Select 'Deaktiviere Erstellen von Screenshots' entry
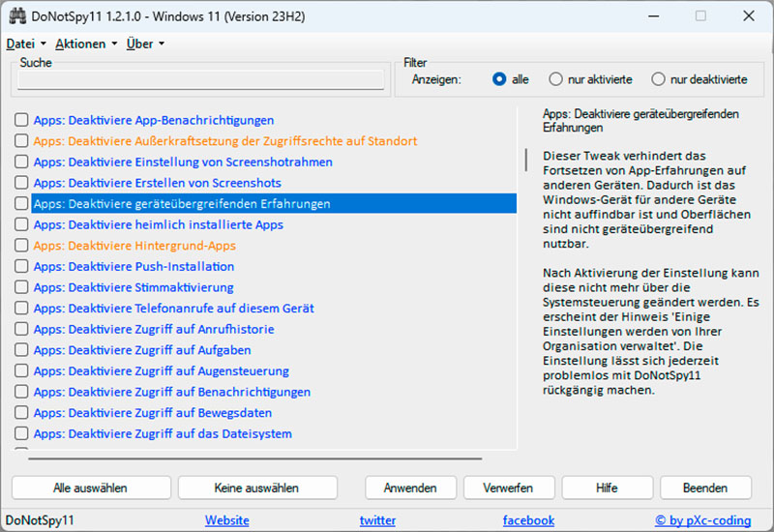Image resolution: width=774 pixels, height=532 pixels. tap(157, 183)
